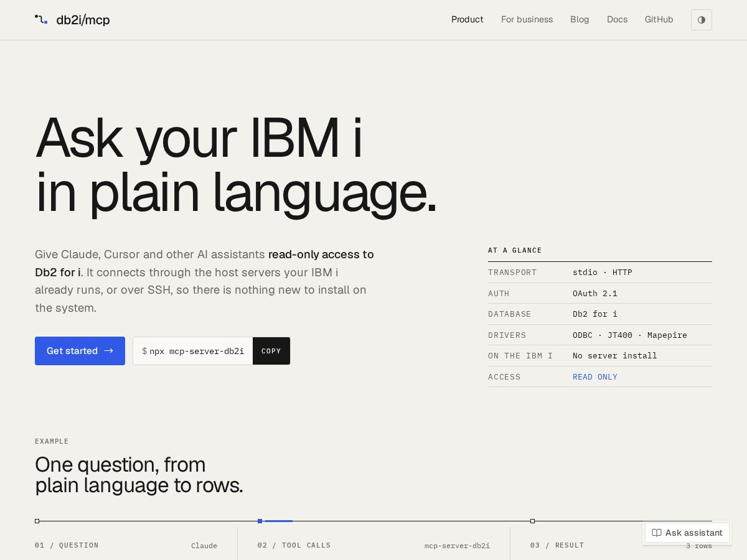
Task: Click the 'mcp-server-db2i' label in tool calls panel
Action: point(457,546)
